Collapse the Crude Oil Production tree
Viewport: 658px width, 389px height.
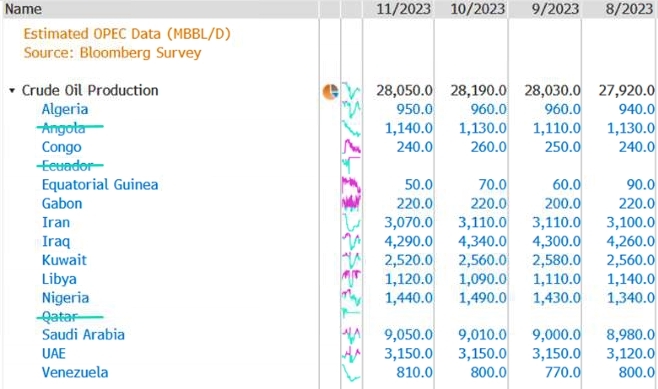12,91
